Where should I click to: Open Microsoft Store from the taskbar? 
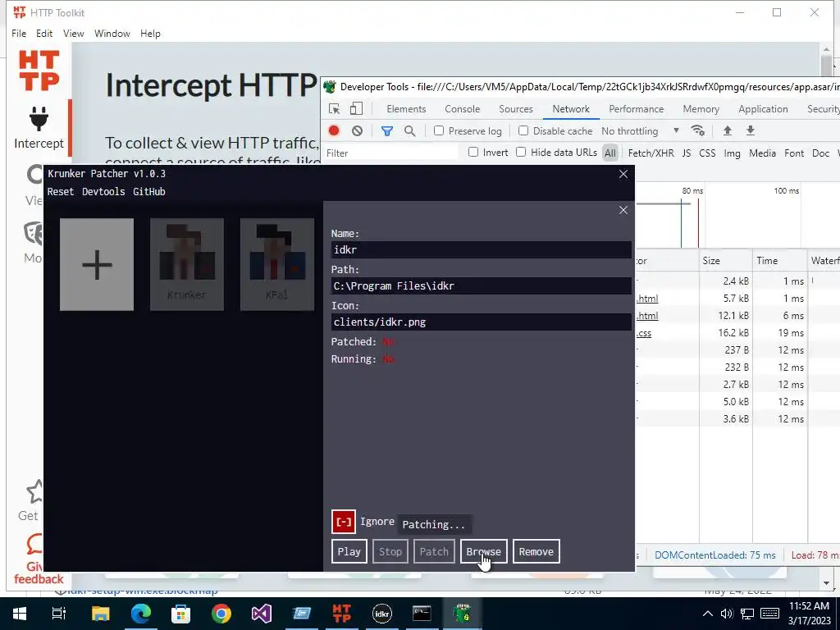click(x=181, y=614)
